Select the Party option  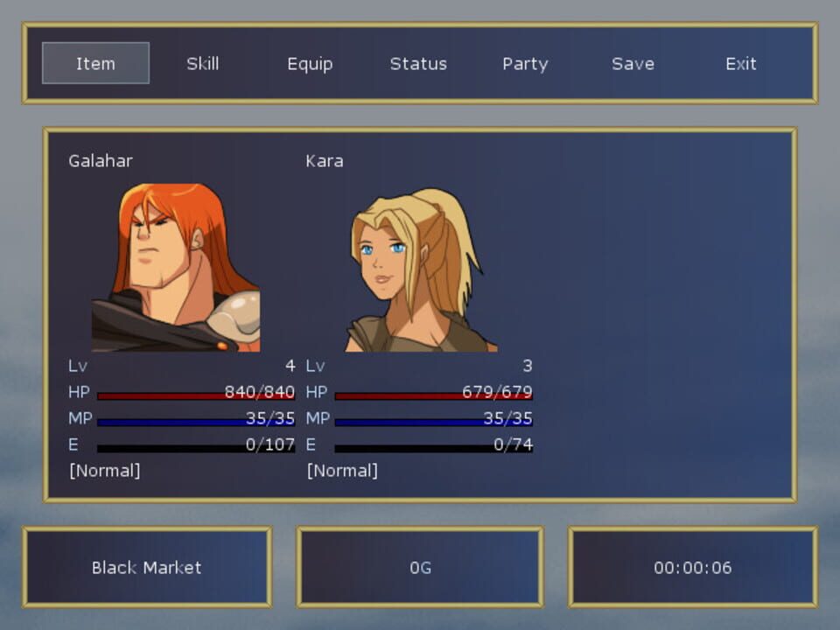(x=526, y=63)
